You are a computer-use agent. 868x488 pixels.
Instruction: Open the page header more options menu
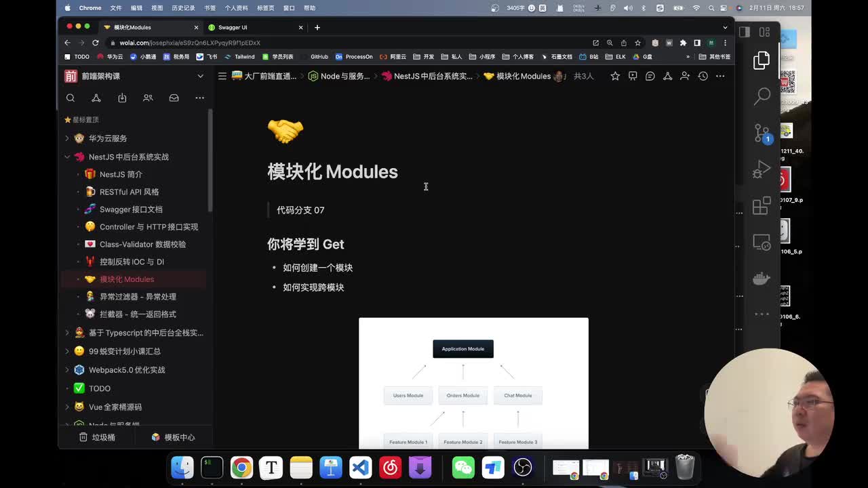(720, 76)
